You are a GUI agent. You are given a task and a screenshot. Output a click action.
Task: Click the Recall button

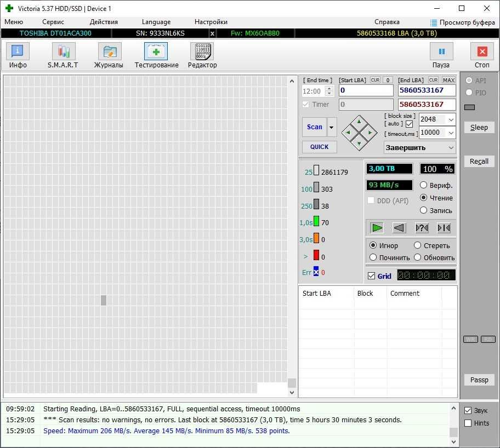(479, 161)
